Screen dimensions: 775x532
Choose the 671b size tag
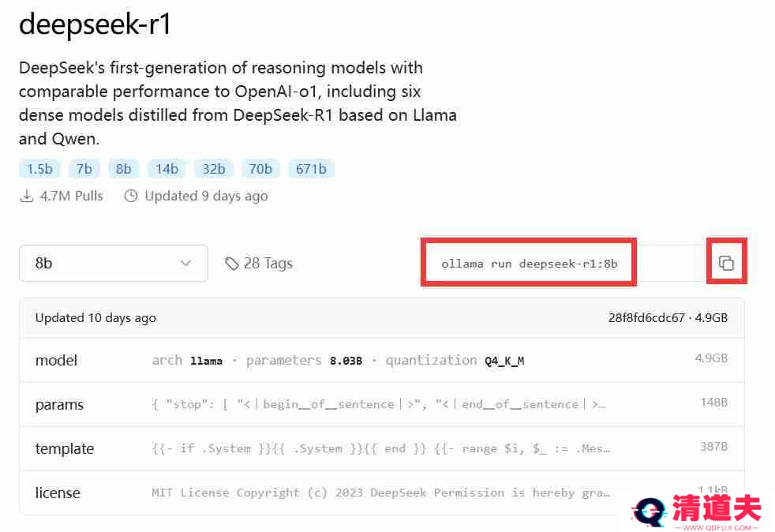point(312,169)
